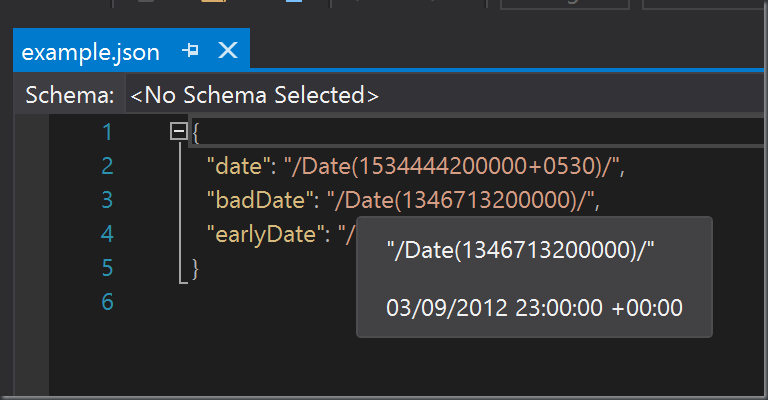This screenshot has width=768, height=400.
Task: Collapse the JSON object on line 1
Action: click(x=179, y=131)
